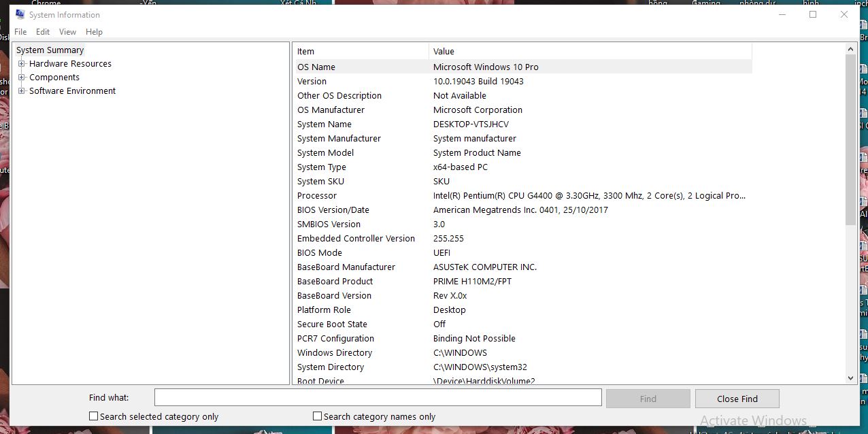
Task: Expand the Components tree node
Action: coord(22,78)
